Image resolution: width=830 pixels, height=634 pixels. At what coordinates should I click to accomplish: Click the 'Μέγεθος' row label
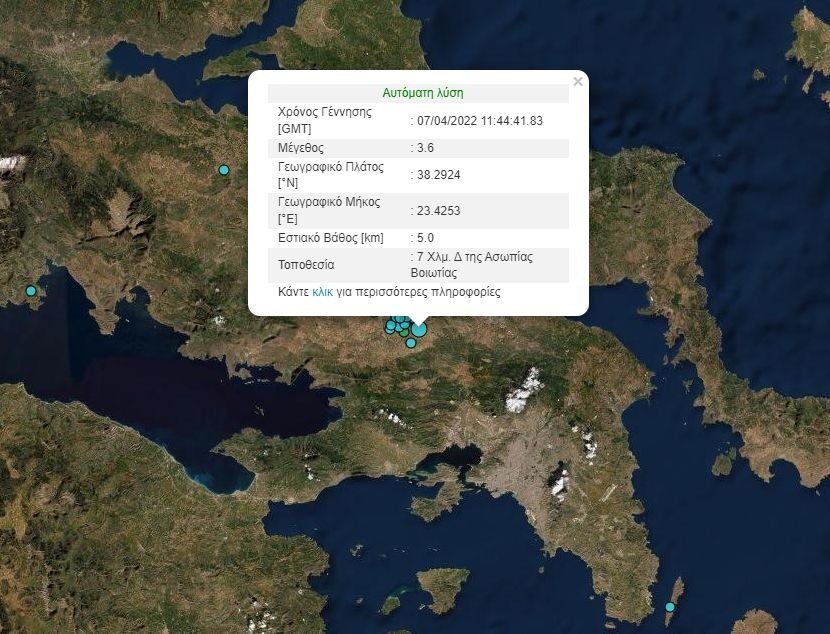coord(301,148)
